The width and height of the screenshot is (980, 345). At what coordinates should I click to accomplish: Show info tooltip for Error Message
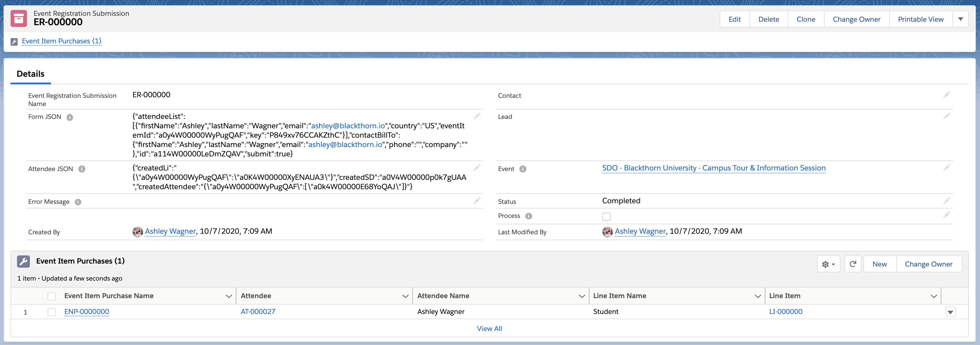tap(78, 202)
